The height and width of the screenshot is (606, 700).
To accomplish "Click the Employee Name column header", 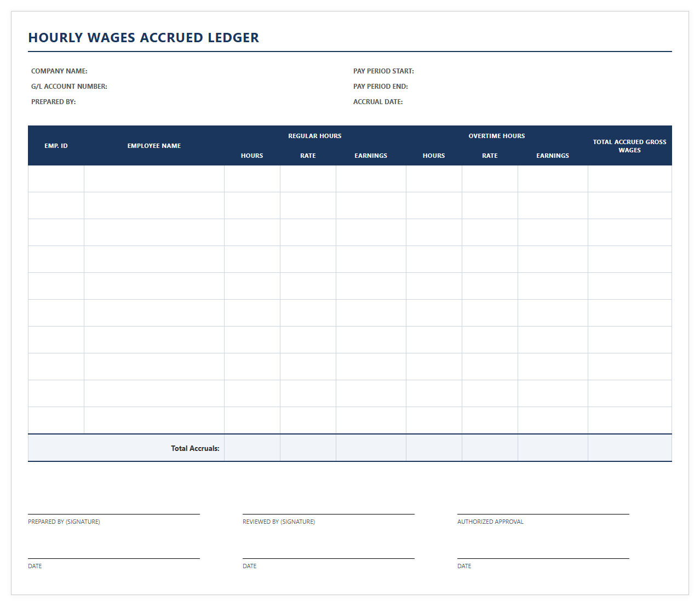I will (154, 146).
